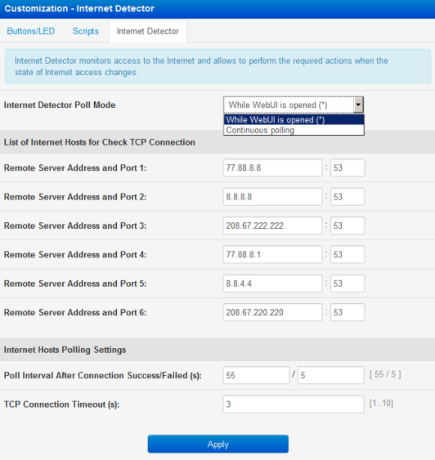Screen dimensions: 435x460
Task: Switch to the Scripts tab
Action: pyautogui.click(x=86, y=31)
